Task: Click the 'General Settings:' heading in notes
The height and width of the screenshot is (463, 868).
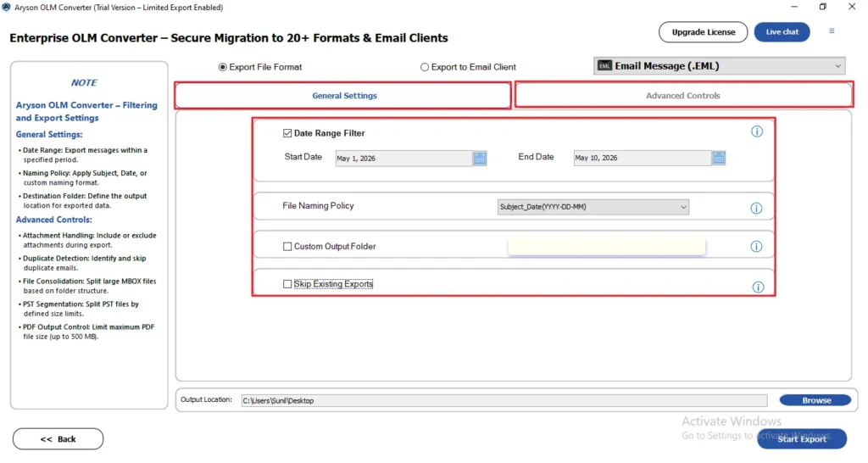Action: point(49,135)
